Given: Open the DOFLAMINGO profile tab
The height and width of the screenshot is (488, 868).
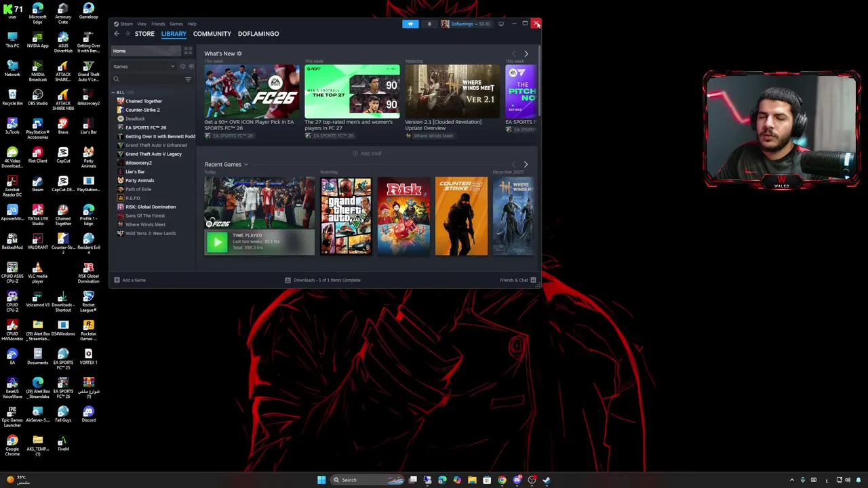Looking at the screenshot, I should tap(258, 33).
